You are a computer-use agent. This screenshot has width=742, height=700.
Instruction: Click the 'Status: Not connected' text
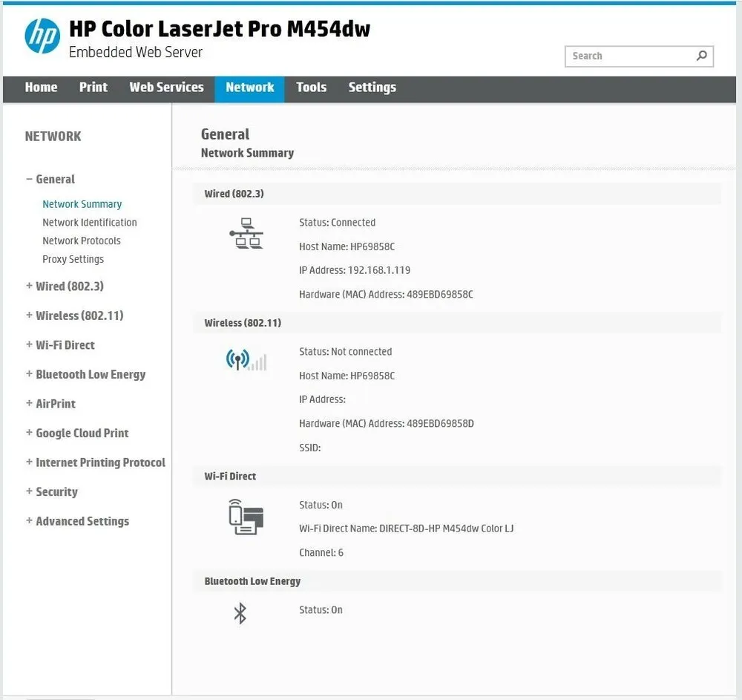point(346,352)
